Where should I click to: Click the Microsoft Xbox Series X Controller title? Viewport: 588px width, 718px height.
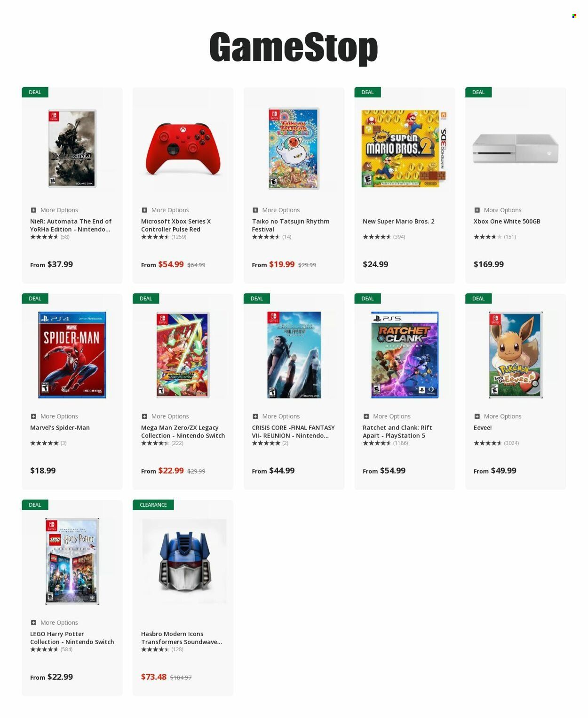pyautogui.click(x=176, y=225)
